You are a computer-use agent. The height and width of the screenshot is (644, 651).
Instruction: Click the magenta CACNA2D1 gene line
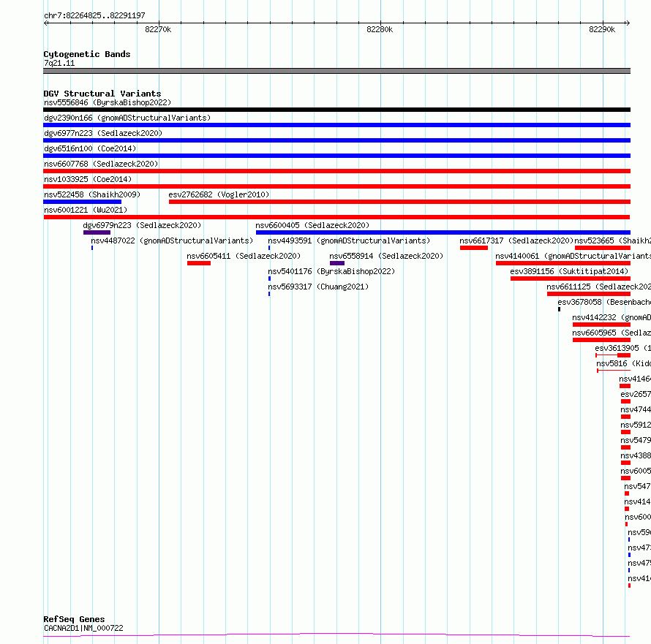point(336,634)
